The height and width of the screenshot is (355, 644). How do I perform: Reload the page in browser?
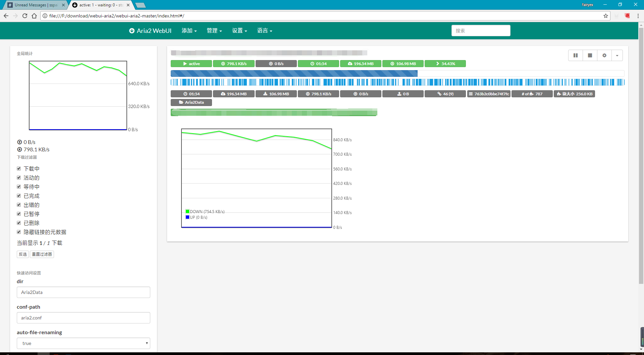pyautogui.click(x=25, y=16)
